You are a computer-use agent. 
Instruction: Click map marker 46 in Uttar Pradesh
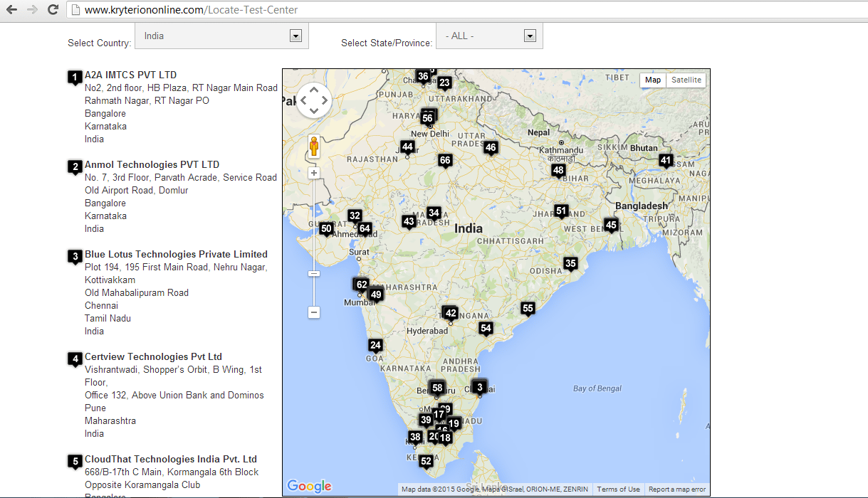491,148
